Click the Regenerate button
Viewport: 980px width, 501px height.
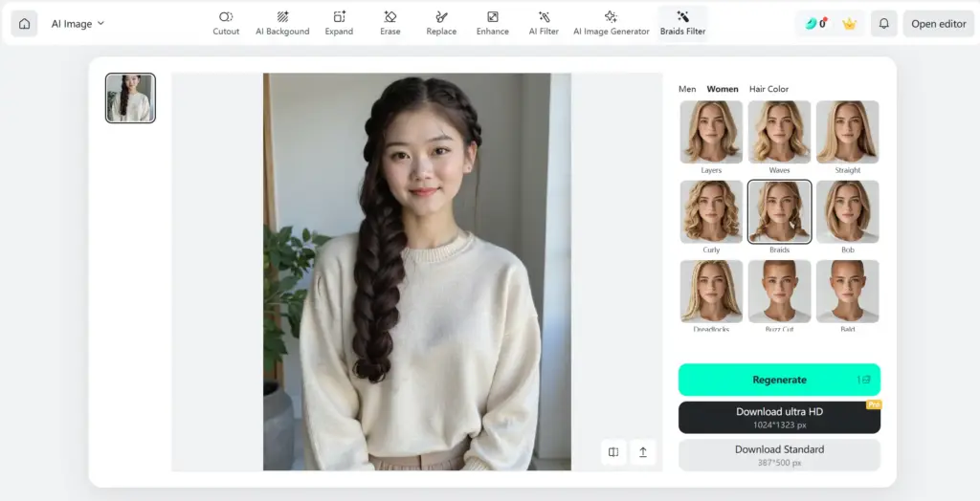coord(779,380)
